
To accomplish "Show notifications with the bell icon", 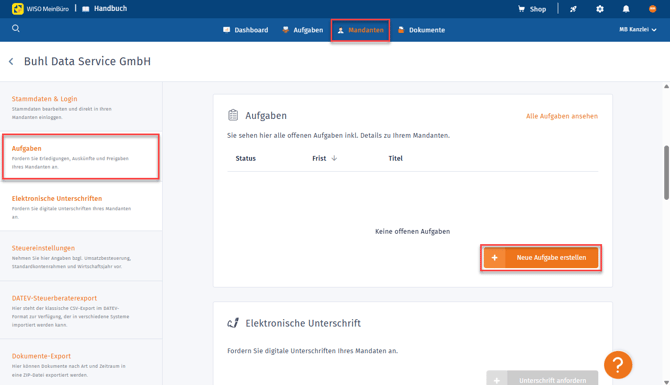I will click(x=626, y=9).
